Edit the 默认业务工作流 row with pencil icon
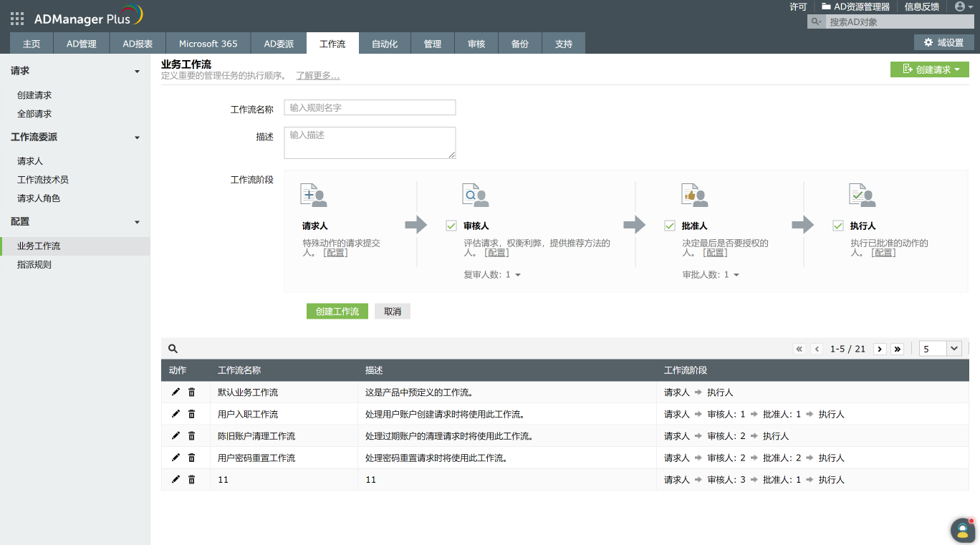The image size is (980, 545). click(176, 392)
